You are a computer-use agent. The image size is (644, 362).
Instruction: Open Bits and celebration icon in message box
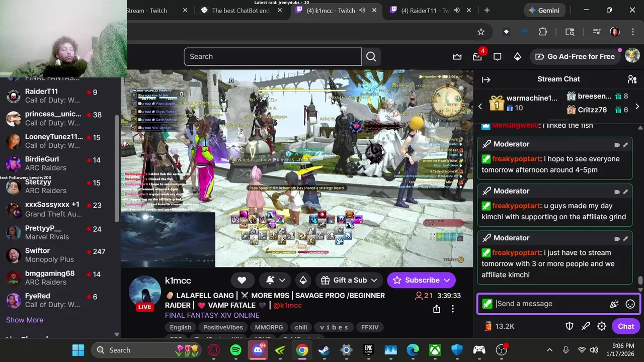tap(614, 304)
